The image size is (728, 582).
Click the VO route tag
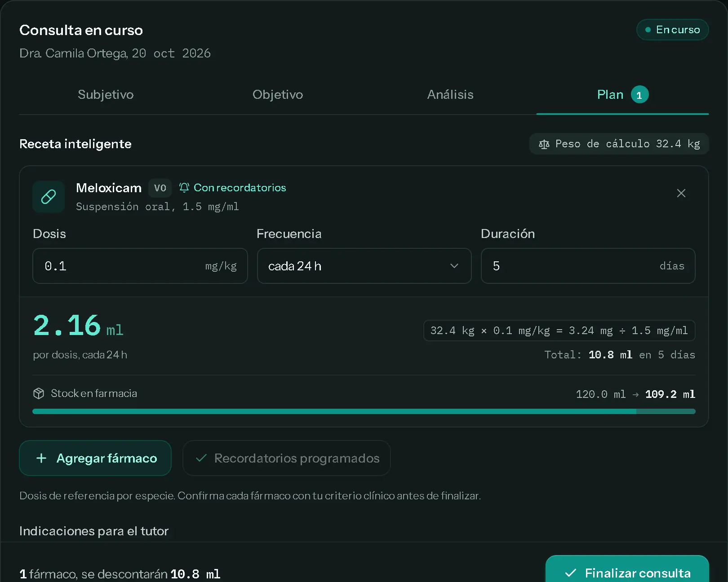[x=160, y=188]
